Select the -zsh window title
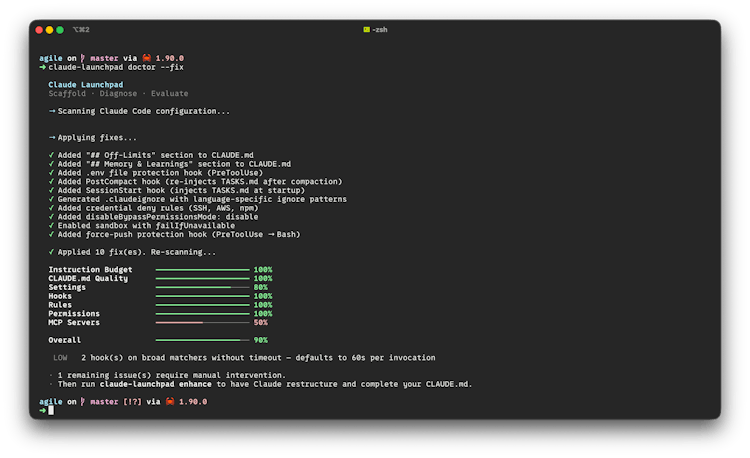Image resolution: width=750 pixels, height=458 pixels. pyautogui.click(x=380, y=30)
